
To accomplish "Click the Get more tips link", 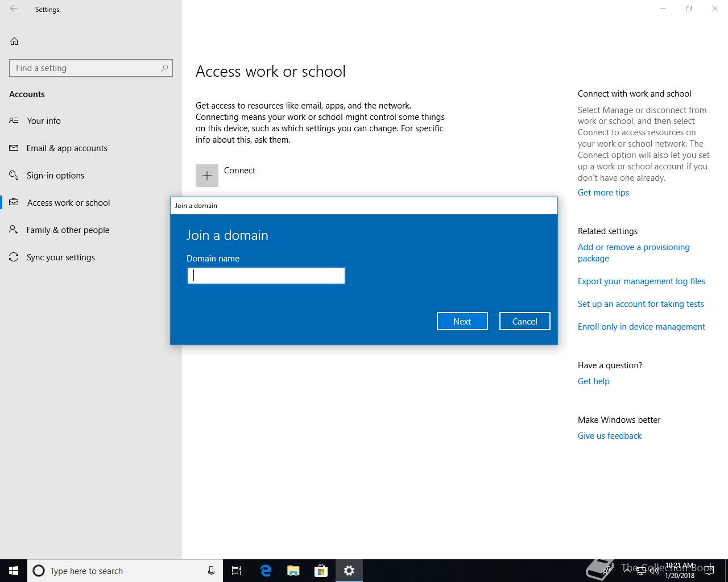I will (x=603, y=193).
